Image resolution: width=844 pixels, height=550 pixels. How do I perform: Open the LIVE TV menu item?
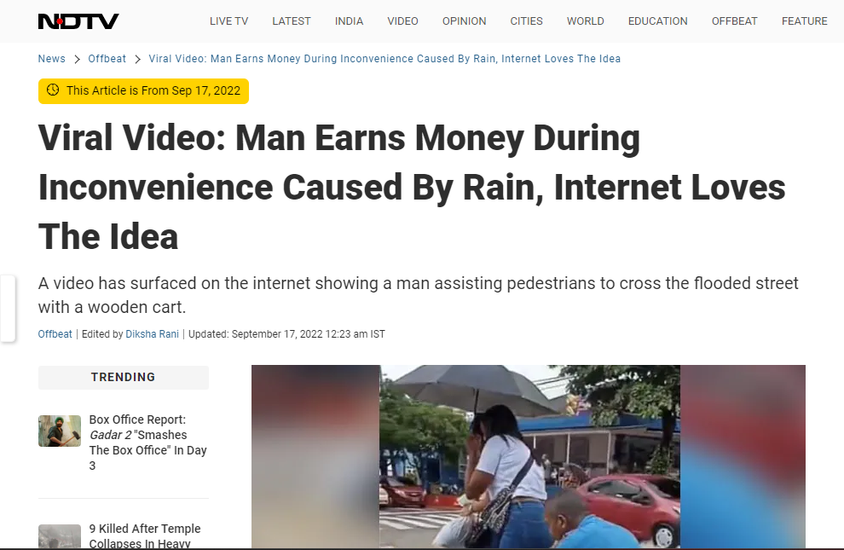point(229,21)
